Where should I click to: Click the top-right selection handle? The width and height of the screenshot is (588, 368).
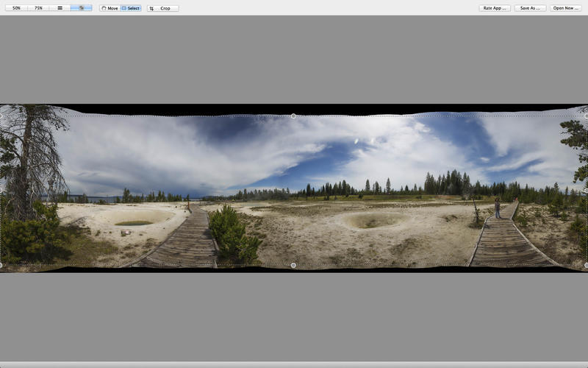pos(586,116)
